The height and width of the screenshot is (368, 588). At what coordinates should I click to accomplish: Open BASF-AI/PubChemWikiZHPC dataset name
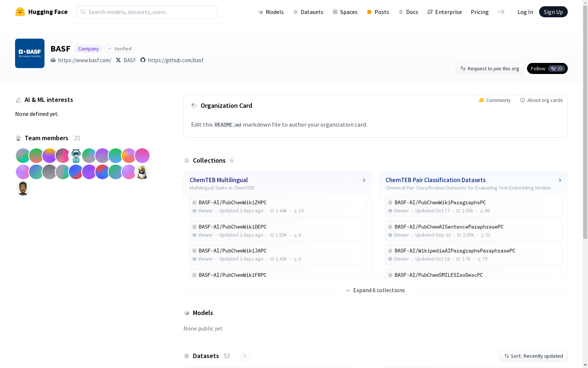point(233,202)
